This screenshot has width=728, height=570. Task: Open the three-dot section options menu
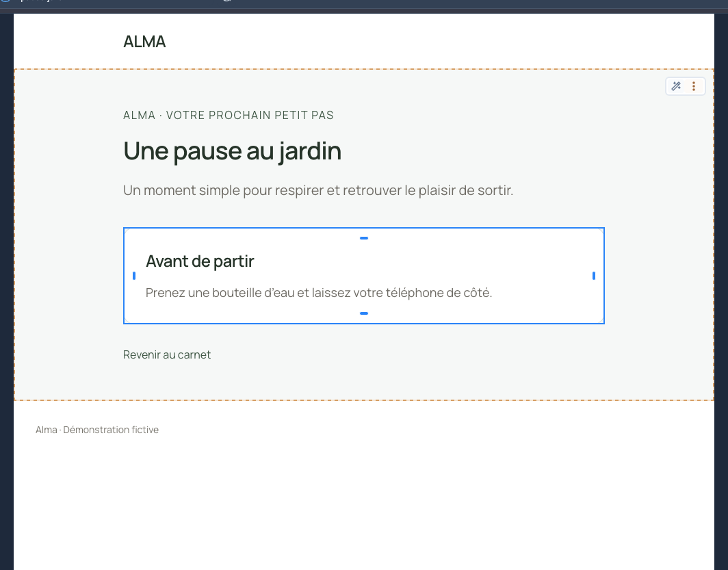pyautogui.click(x=694, y=86)
